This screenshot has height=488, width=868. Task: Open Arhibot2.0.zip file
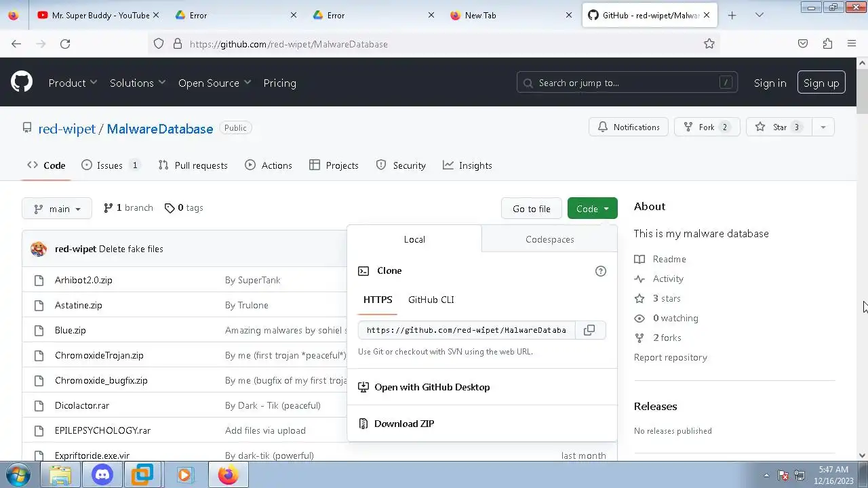83,280
